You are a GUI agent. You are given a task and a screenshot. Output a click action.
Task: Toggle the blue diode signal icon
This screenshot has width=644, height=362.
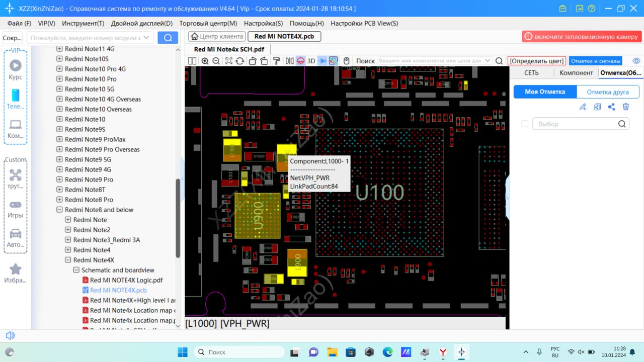pos(323,61)
